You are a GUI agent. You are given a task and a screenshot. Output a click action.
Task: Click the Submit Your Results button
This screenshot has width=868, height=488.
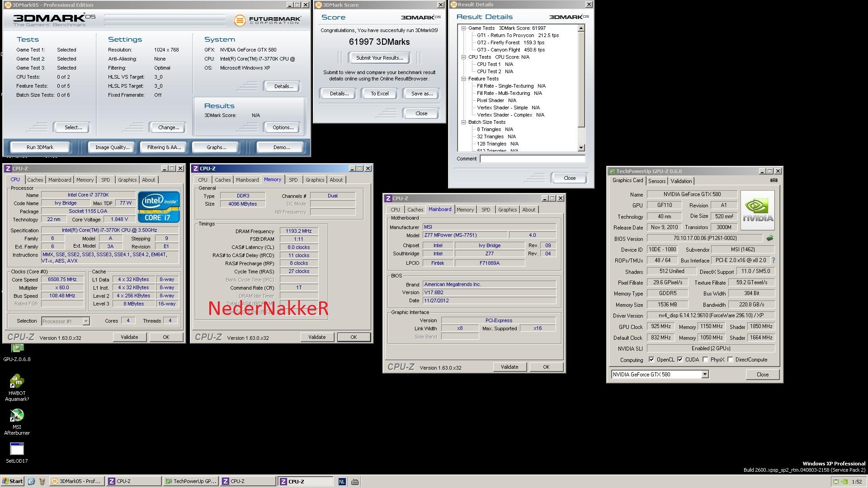tap(379, 58)
